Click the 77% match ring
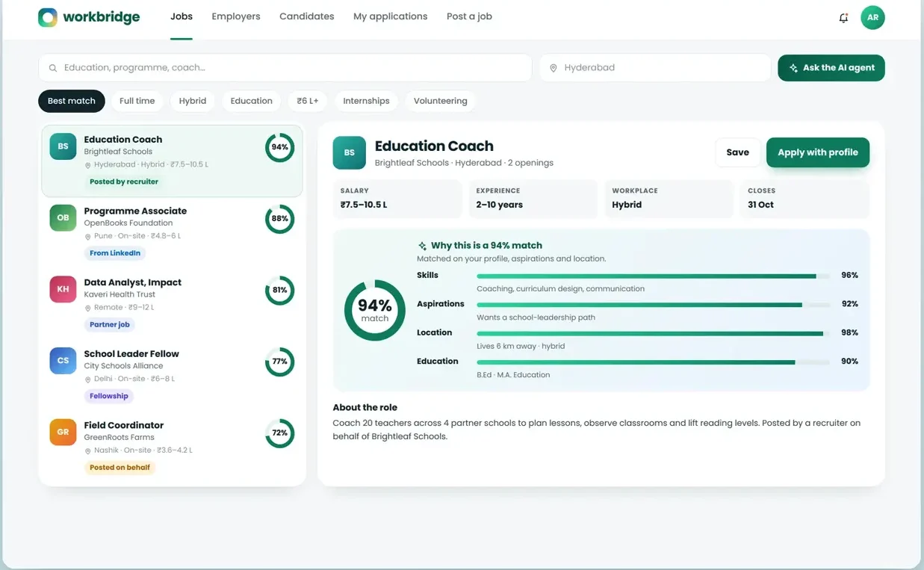The image size is (924, 570). [x=279, y=362]
